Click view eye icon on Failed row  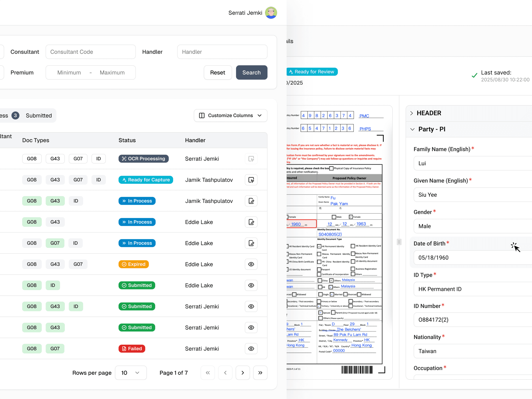[x=251, y=349]
